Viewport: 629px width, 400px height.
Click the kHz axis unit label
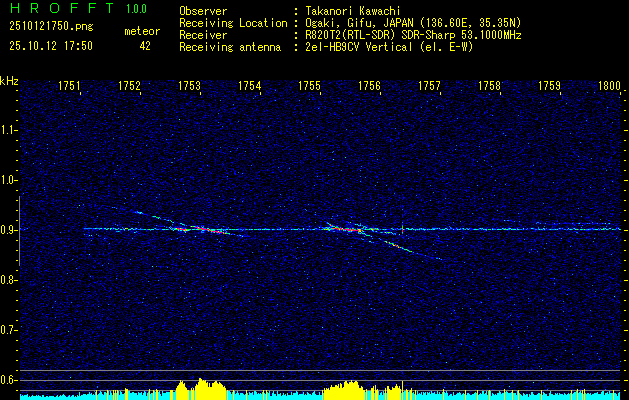(x=9, y=81)
